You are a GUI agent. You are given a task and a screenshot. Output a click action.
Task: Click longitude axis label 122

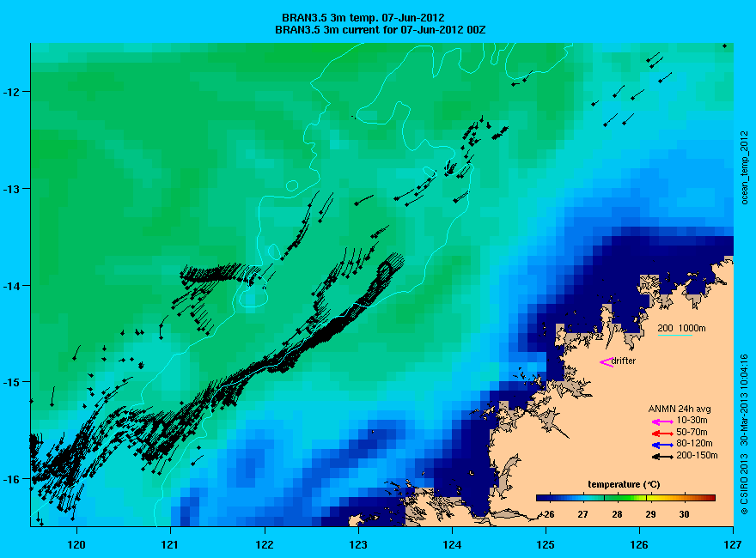(x=265, y=545)
